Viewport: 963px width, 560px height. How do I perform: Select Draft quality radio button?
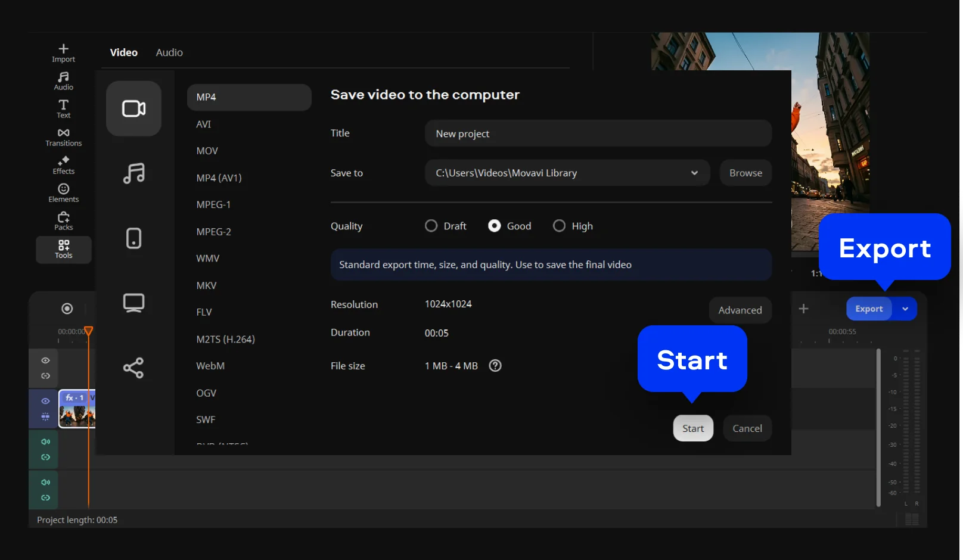(431, 226)
